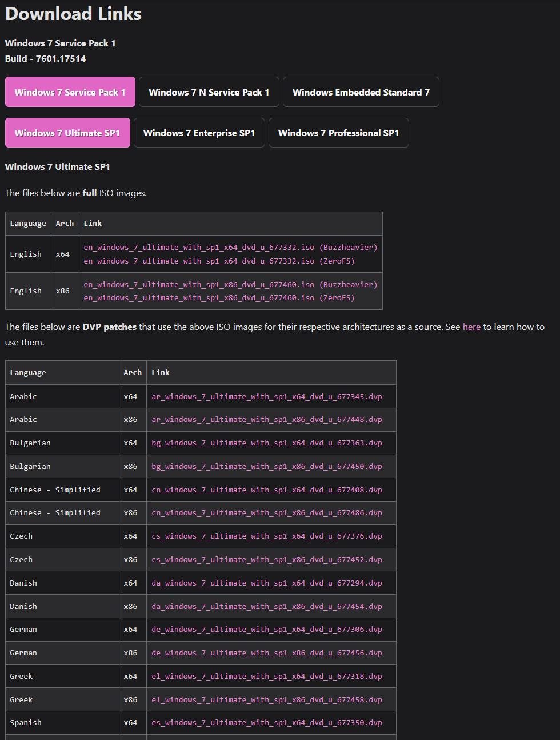Screen dimensions: 560x740
Task: Download English x86 ISO from Buzzheavier
Action: tap(230, 285)
